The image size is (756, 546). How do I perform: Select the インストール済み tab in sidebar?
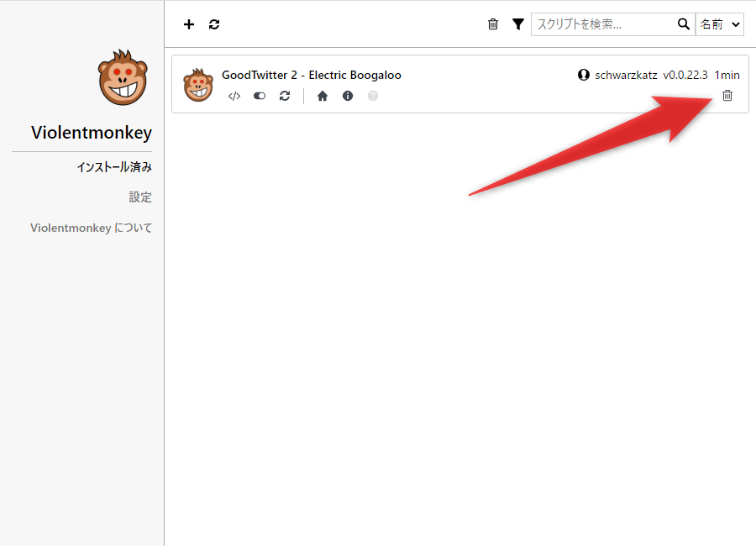pos(114,167)
